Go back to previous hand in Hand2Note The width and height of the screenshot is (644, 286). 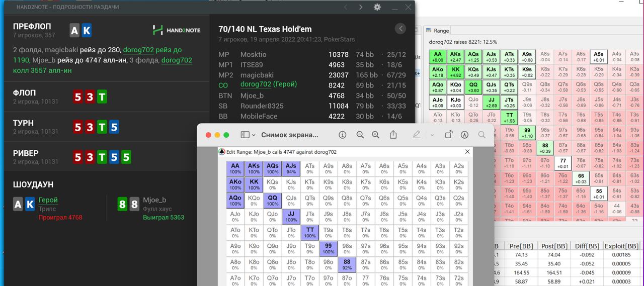[x=346, y=7]
